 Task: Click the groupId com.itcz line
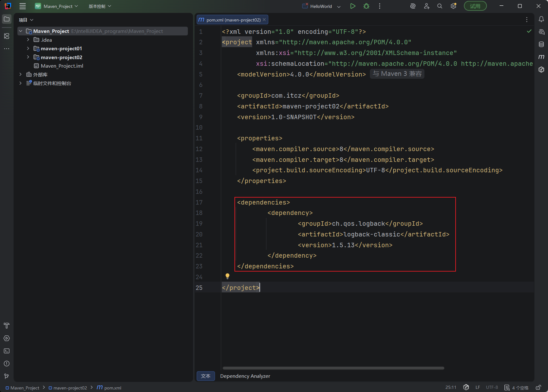(x=288, y=95)
